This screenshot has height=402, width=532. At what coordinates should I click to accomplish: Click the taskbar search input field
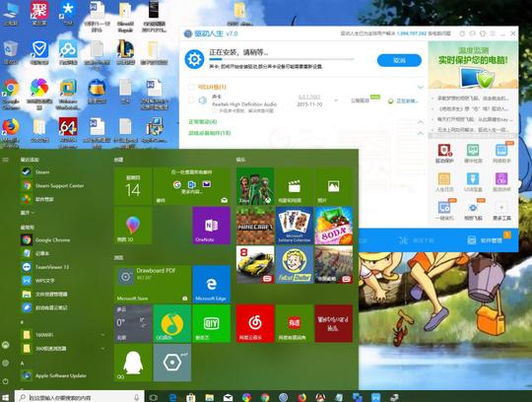[x=80, y=397]
